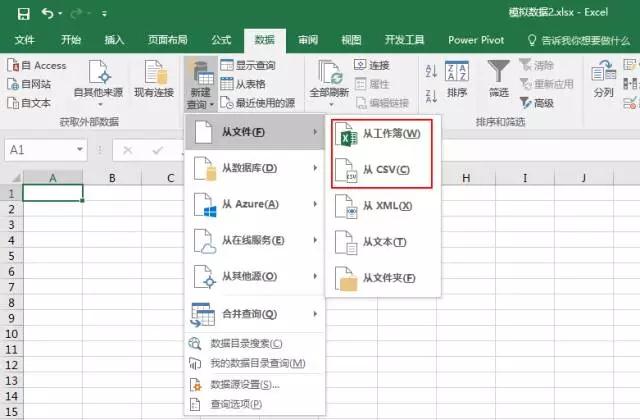Switch to the 插入 tab
This screenshot has width=640, height=420.
114,40
